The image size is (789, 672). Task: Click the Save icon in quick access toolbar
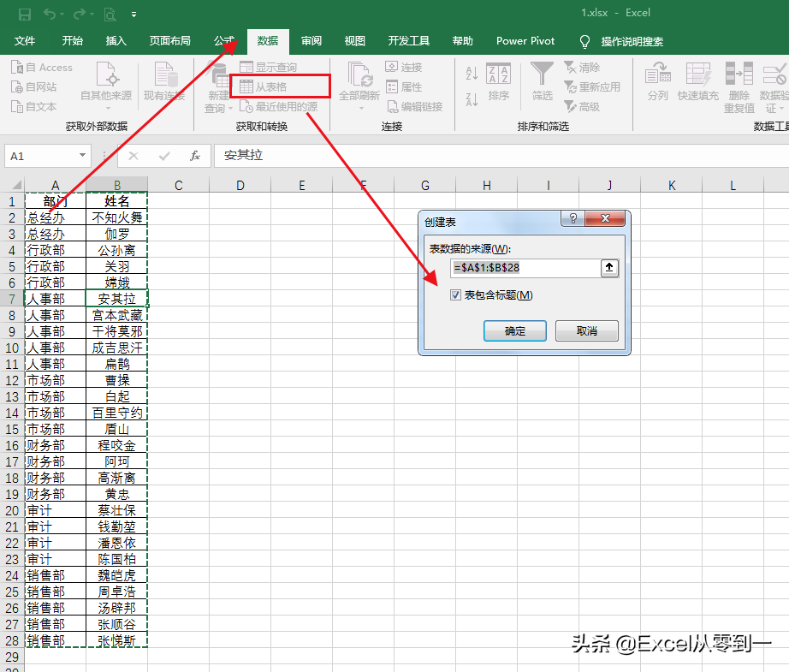point(25,14)
